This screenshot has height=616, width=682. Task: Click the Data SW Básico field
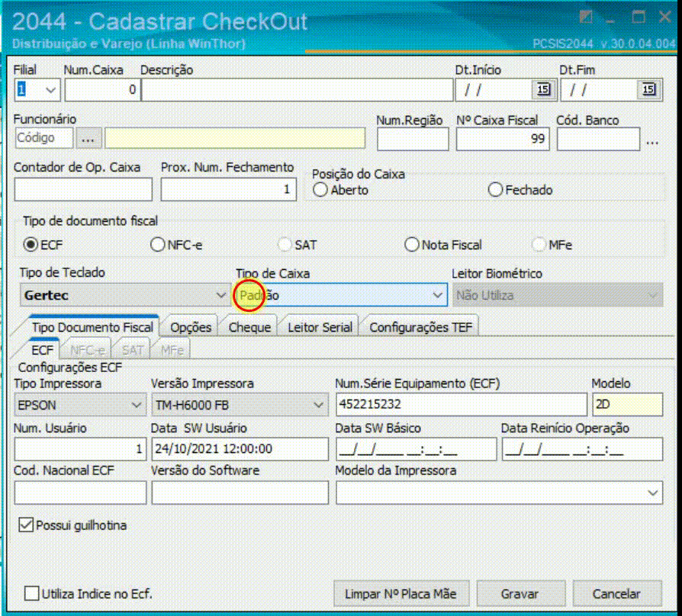tap(416, 449)
